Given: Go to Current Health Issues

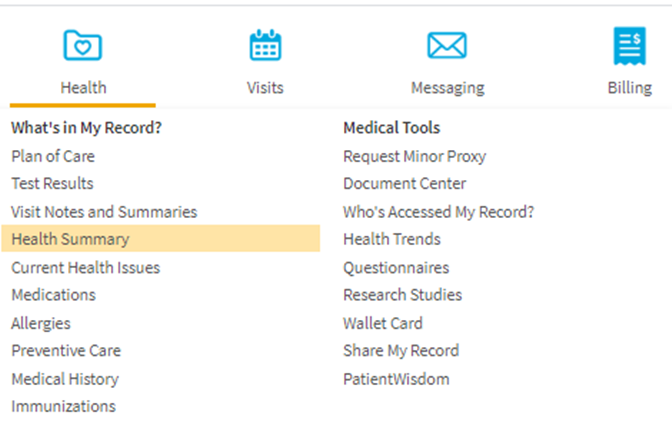Looking at the screenshot, I should coord(86,267).
